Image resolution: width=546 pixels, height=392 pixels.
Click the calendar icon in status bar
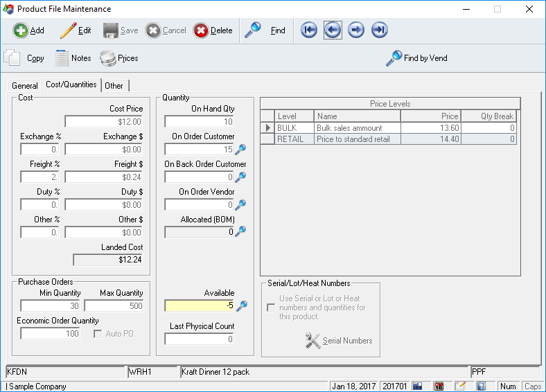pyautogui.click(x=439, y=386)
